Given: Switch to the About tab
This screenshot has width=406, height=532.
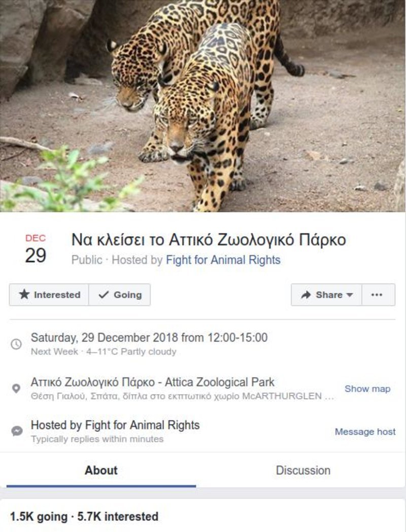Looking at the screenshot, I should (x=101, y=470).
